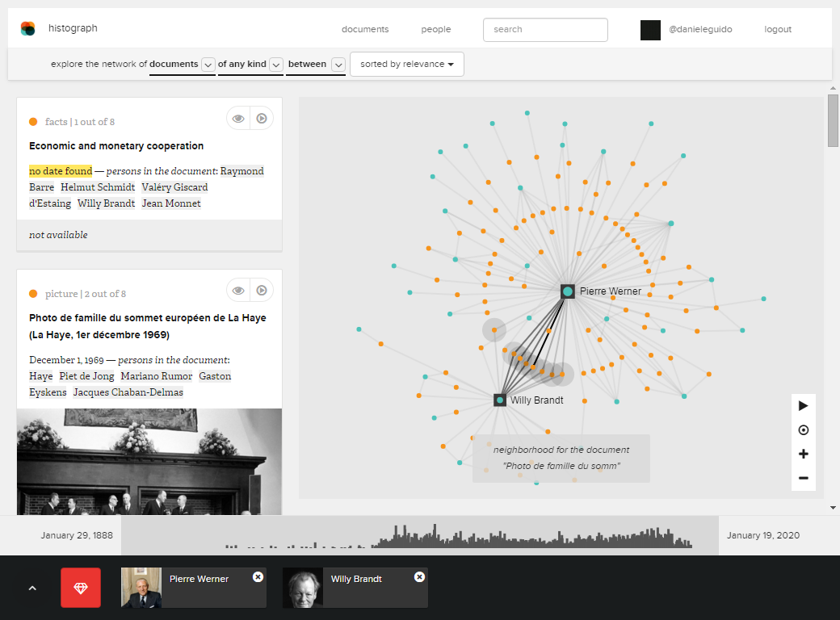Click the Willy Brandt graph node
Image resolution: width=840 pixels, height=620 pixels.
500,400
